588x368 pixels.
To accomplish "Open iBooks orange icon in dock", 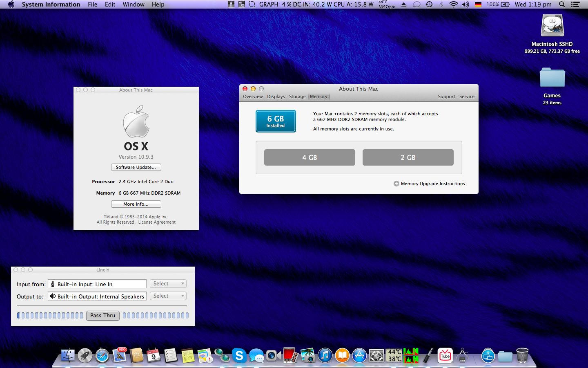I will click(x=342, y=355).
